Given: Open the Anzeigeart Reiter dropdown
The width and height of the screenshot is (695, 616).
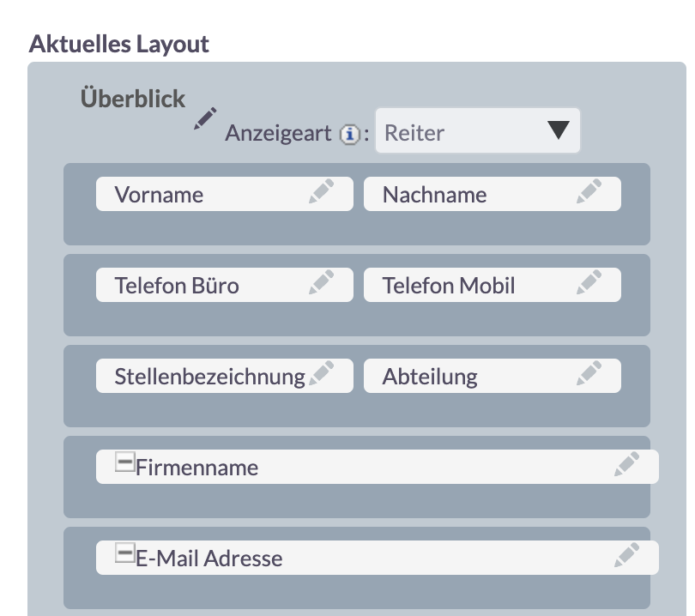Looking at the screenshot, I should (x=478, y=130).
